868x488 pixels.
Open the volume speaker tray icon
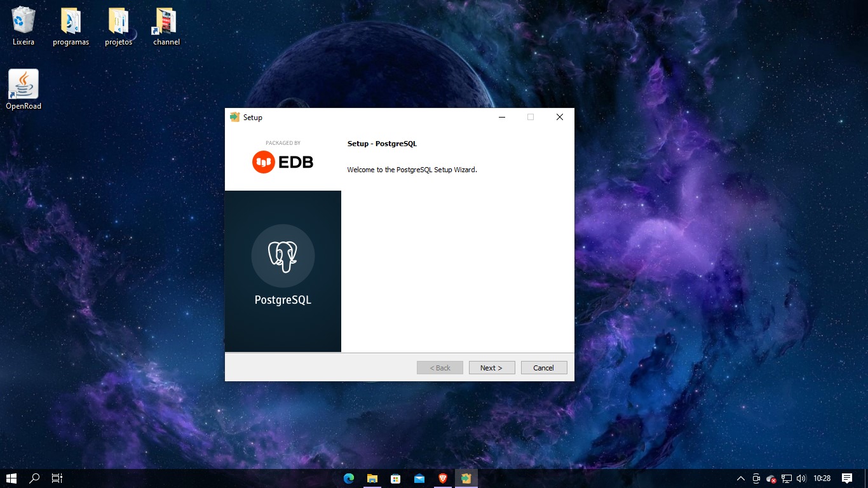pyautogui.click(x=801, y=478)
